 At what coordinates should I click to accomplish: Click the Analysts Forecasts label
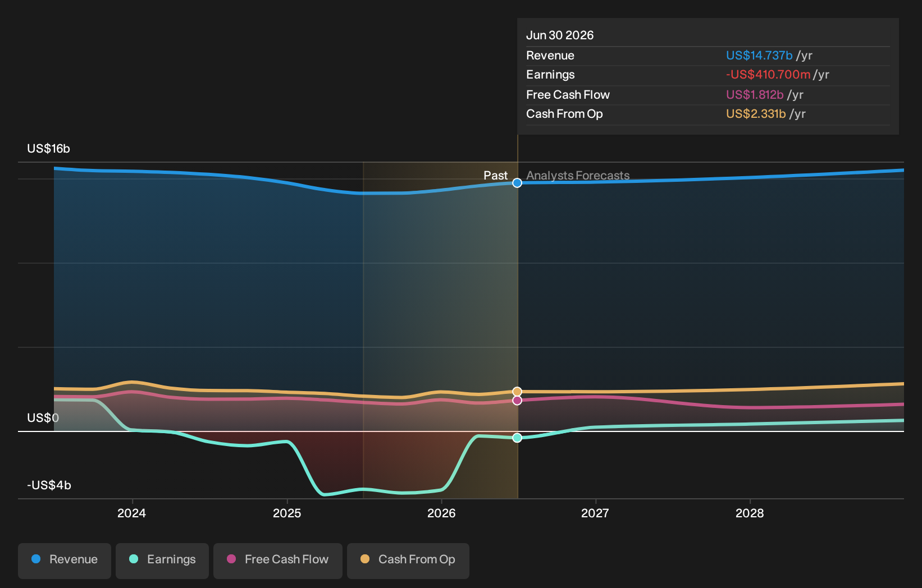578,176
